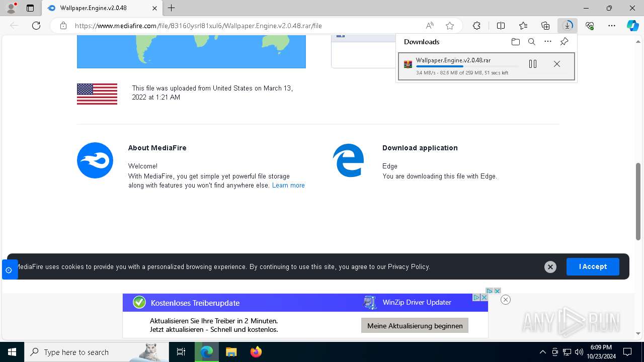Image resolution: width=644 pixels, height=362 pixels.
Task: Close the WinZip banner ad X
Action: (484, 297)
